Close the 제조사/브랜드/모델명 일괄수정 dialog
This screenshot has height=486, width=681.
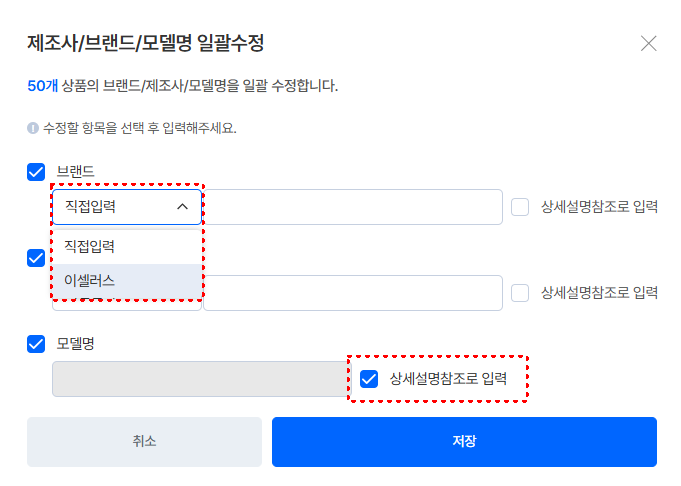[x=648, y=43]
